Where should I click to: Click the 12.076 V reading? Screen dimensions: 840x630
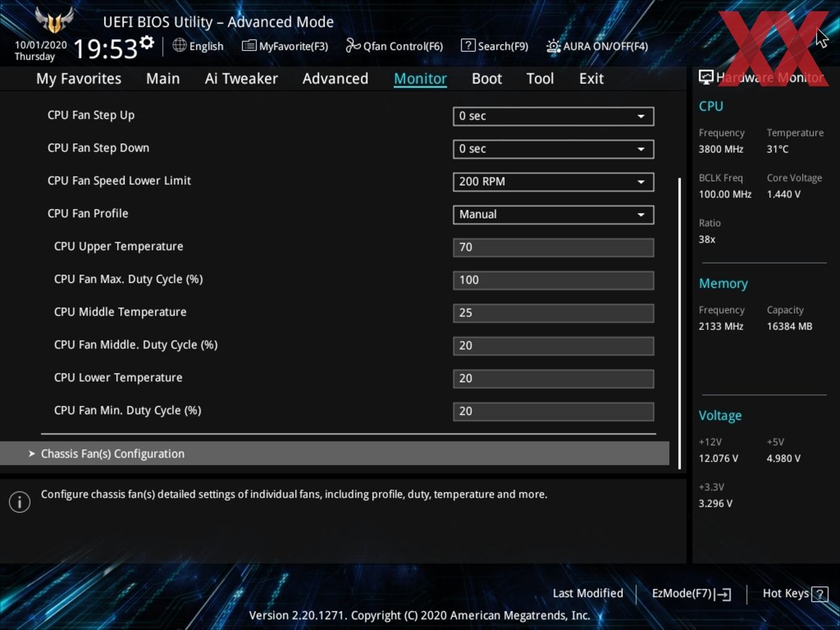[x=718, y=458]
